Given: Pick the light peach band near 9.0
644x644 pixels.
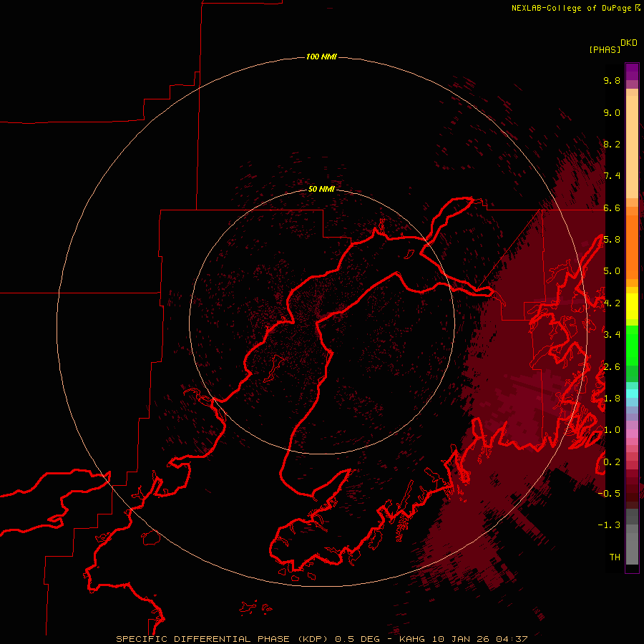Looking at the screenshot, I should pos(632,147).
